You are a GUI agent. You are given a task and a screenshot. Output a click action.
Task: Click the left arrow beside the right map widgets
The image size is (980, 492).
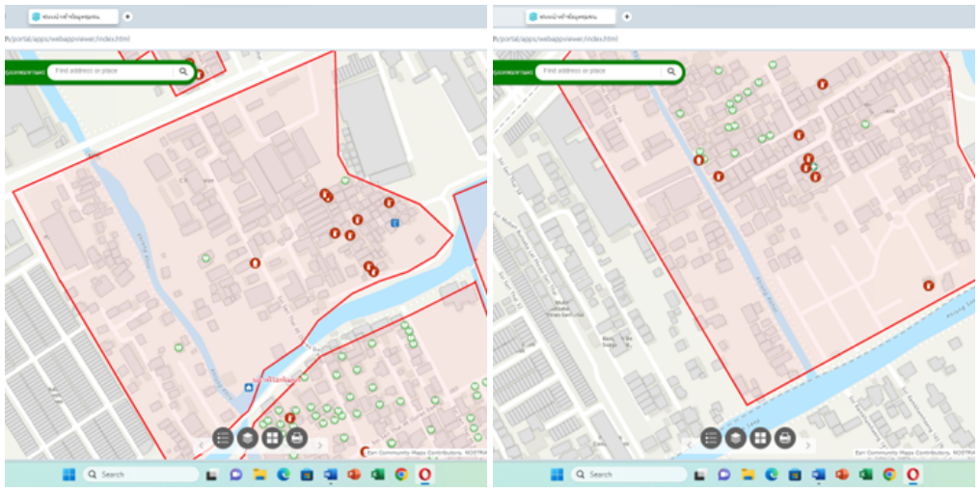689,445
